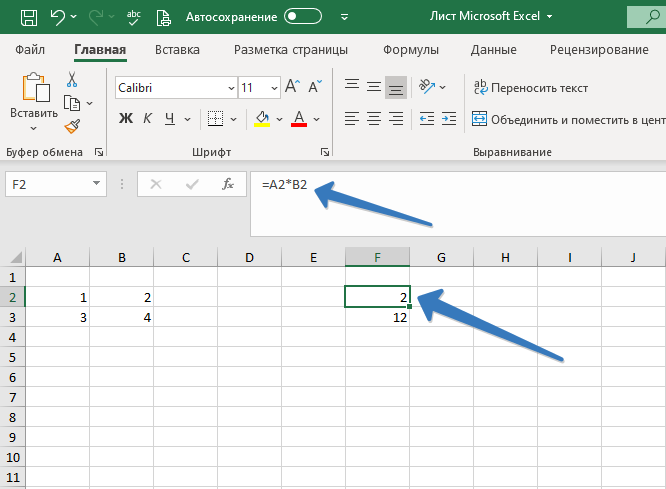
Task: Increase font size with the large A
Action: point(293,86)
